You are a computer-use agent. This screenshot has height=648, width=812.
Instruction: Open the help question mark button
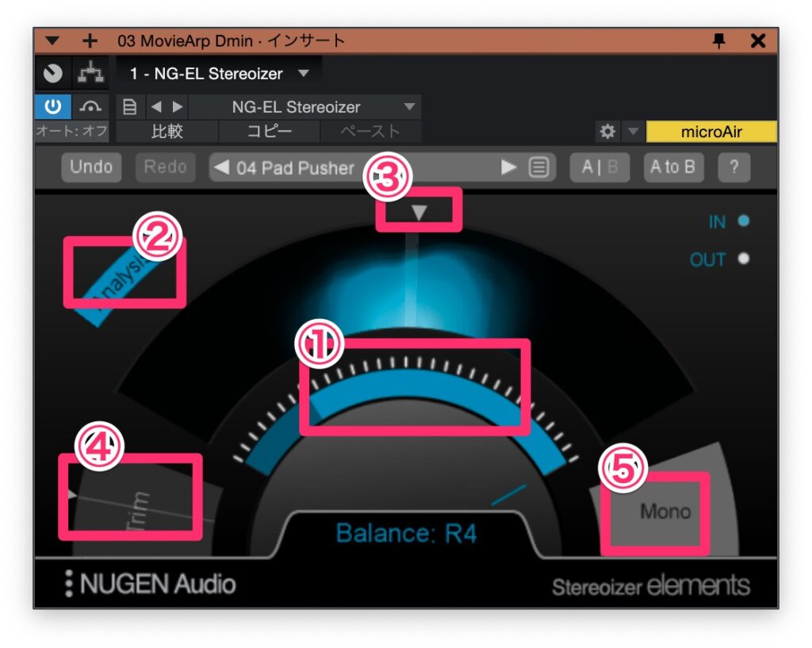tap(733, 167)
